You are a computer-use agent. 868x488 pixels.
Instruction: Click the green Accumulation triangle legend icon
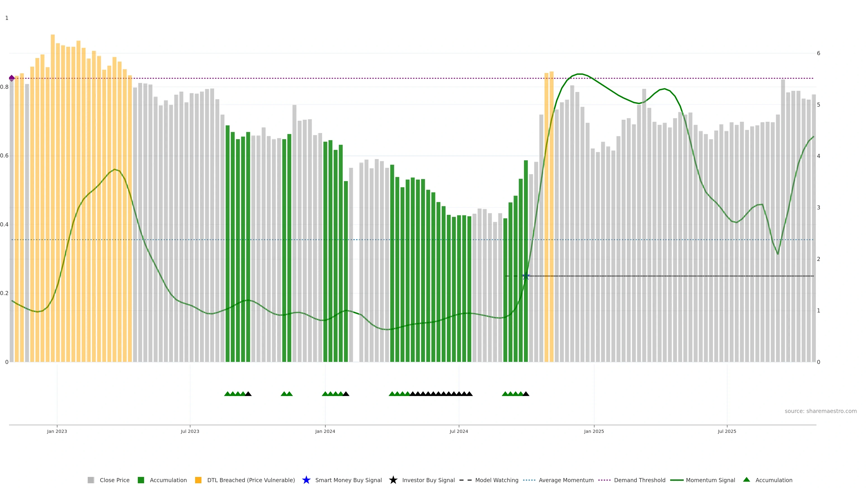click(746, 480)
